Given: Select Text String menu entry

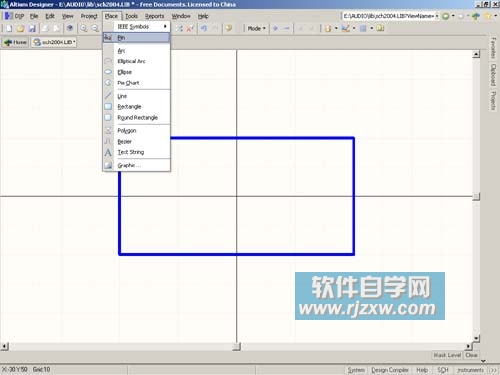Looking at the screenshot, I should pyautogui.click(x=136, y=152).
